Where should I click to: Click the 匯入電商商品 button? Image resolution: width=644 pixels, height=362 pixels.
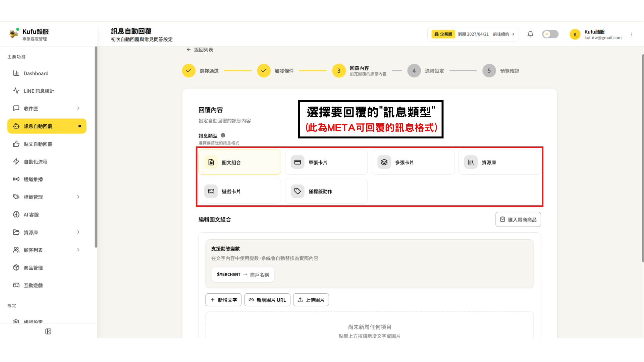tap(518, 220)
